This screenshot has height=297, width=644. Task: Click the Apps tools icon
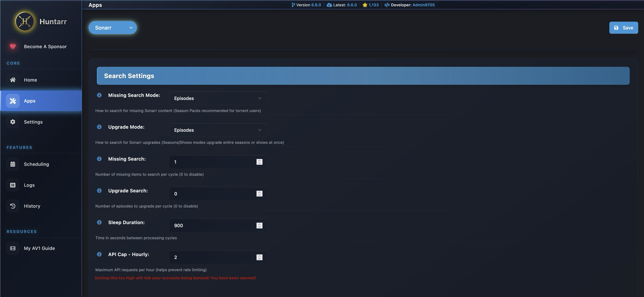pos(13,101)
